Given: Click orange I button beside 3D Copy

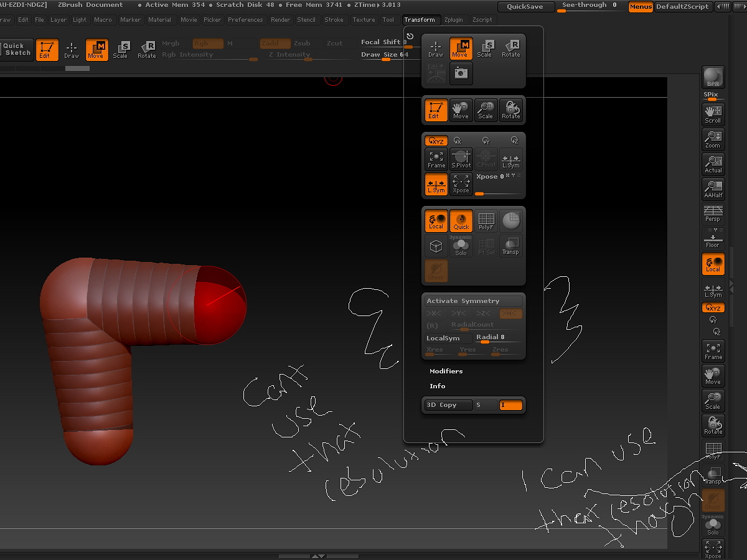Looking at the screenshot, I should [510, 405].
